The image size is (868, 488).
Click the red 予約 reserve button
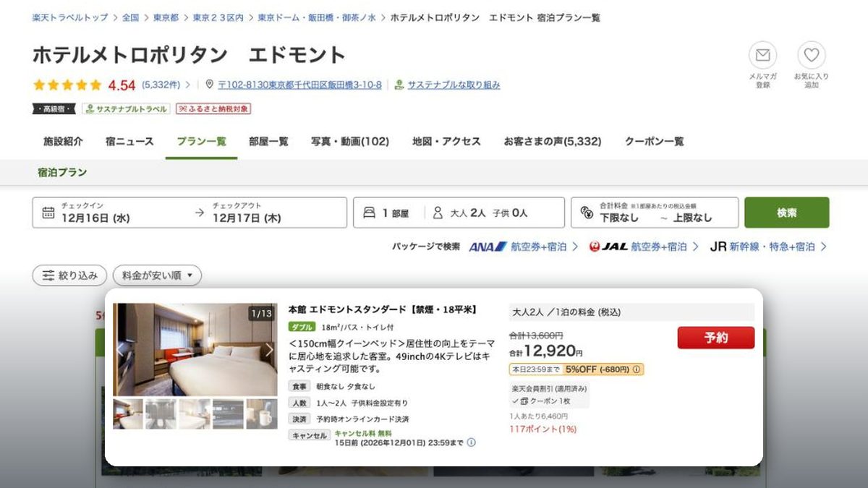click(x=716, y=338)
